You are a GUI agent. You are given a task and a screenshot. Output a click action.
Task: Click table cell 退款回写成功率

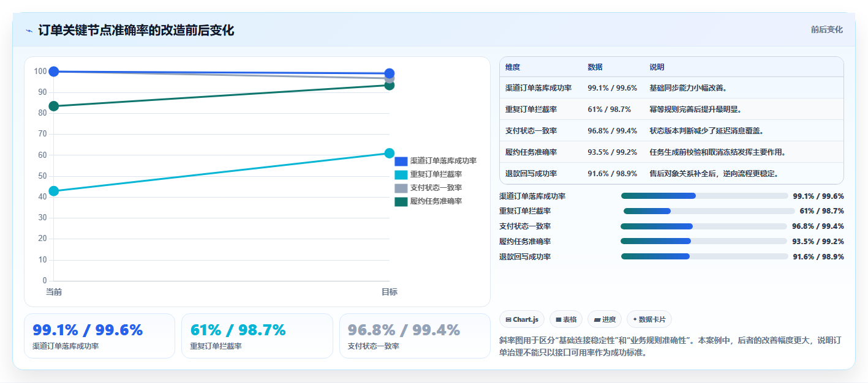531,174
